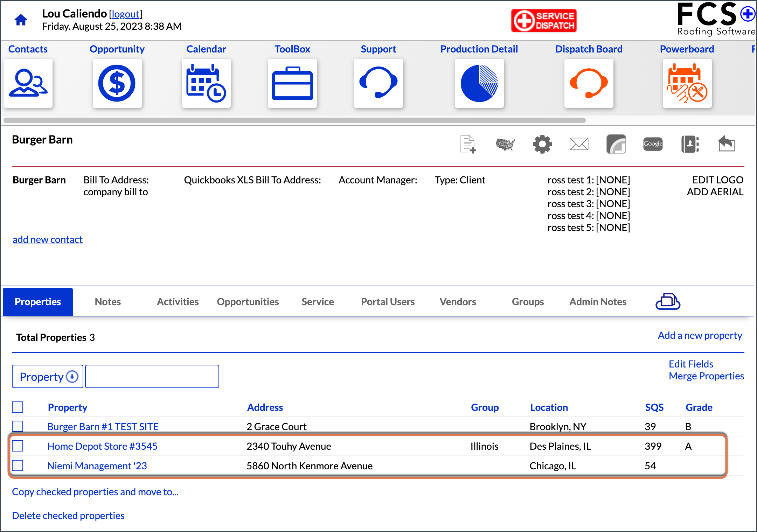Click the gray arc blueprint icon
Screen dimensions: 757x532
tap(616, 144)
